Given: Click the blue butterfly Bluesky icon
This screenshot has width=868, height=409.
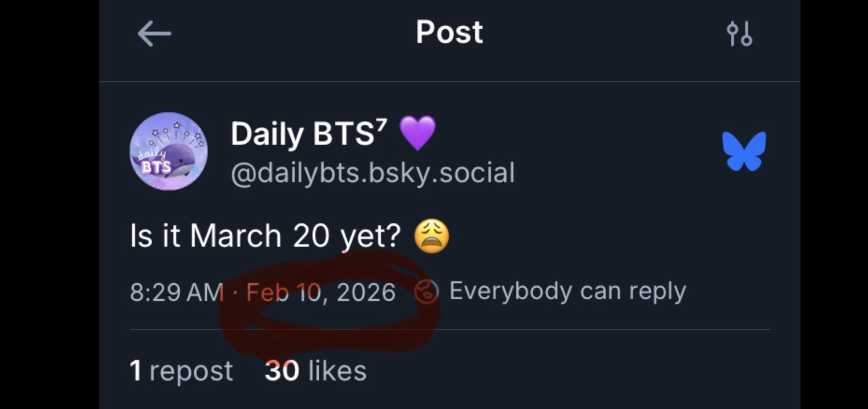Looking at the screenshot, I should 743,151.
